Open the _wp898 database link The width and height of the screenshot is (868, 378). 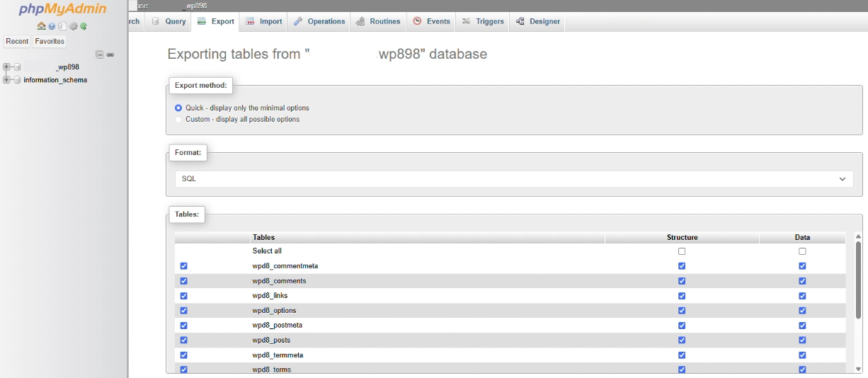pos(67,67)
